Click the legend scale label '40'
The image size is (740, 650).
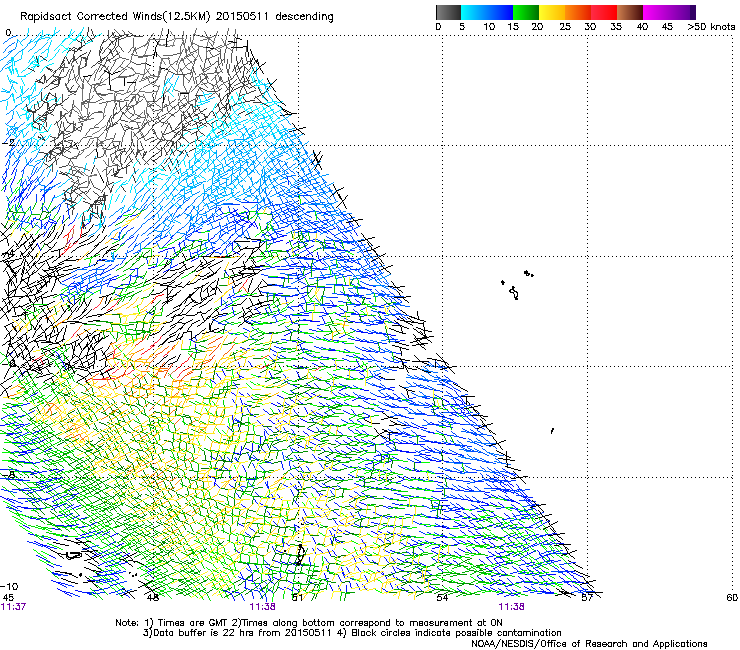point(642,27)
